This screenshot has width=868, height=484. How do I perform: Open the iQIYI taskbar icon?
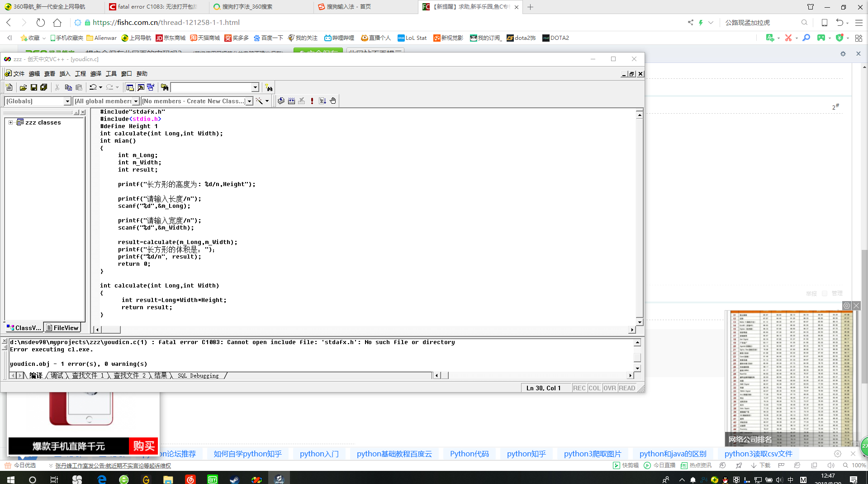click(212, 479)
